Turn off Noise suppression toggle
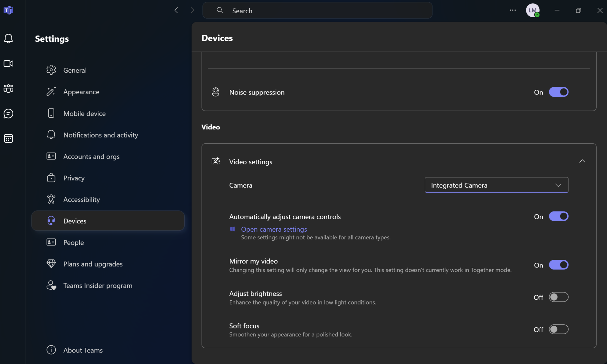The width and height of the screenshot is (607, 364). [558, 92]
